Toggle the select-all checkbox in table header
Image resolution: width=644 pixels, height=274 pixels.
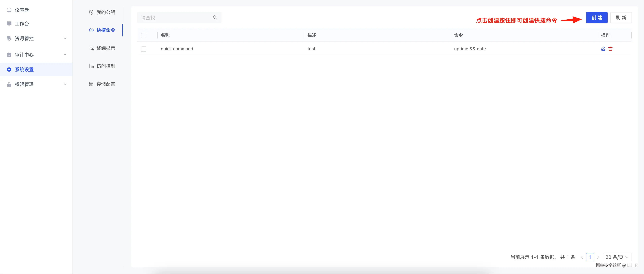[x=143, y=36]
